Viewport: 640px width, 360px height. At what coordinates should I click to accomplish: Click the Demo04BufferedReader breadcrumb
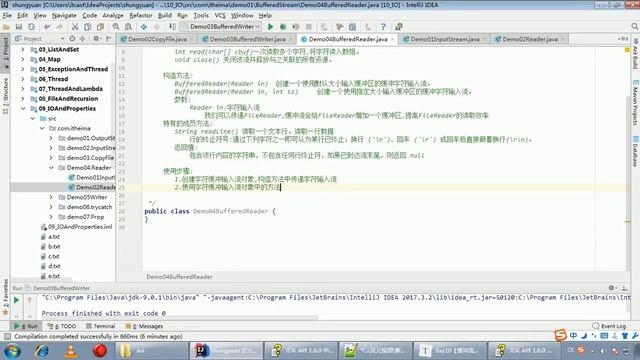(x=179, y=277)
